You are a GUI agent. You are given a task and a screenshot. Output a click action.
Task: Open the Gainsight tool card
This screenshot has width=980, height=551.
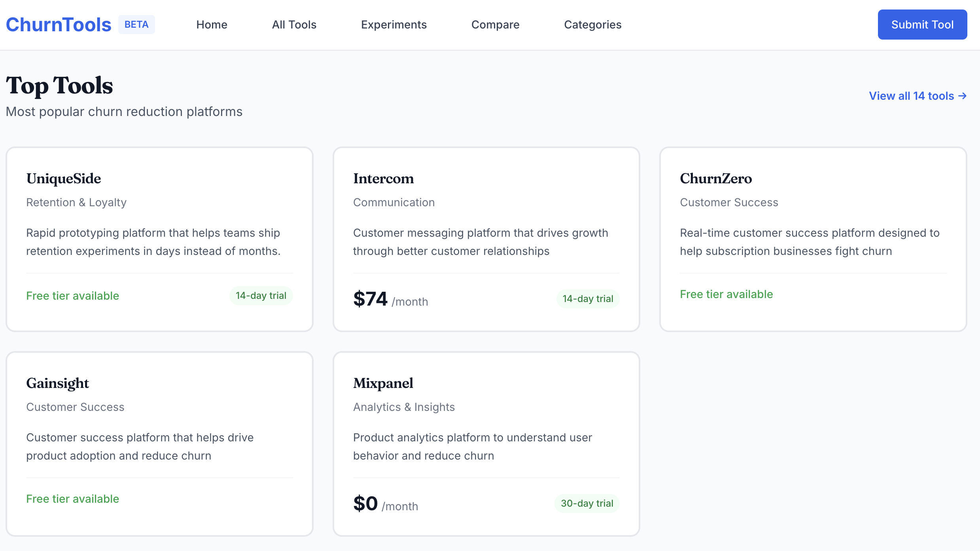159,445
